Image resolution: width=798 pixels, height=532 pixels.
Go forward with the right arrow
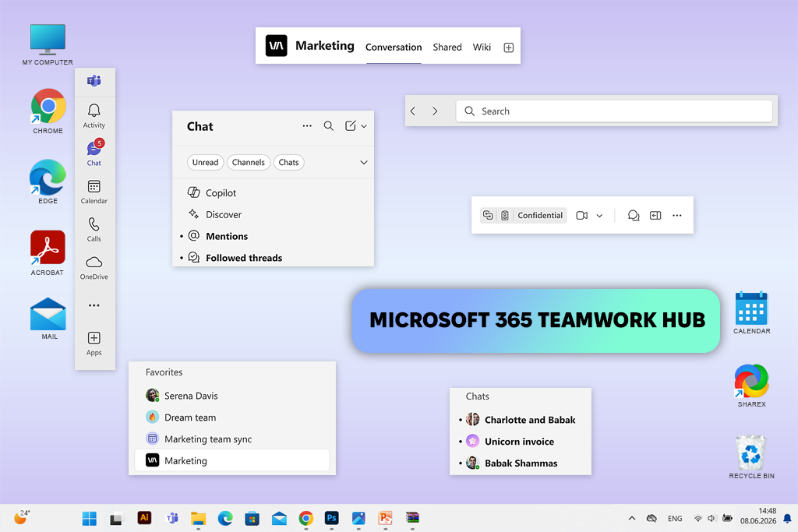click(x=435, y=111)
